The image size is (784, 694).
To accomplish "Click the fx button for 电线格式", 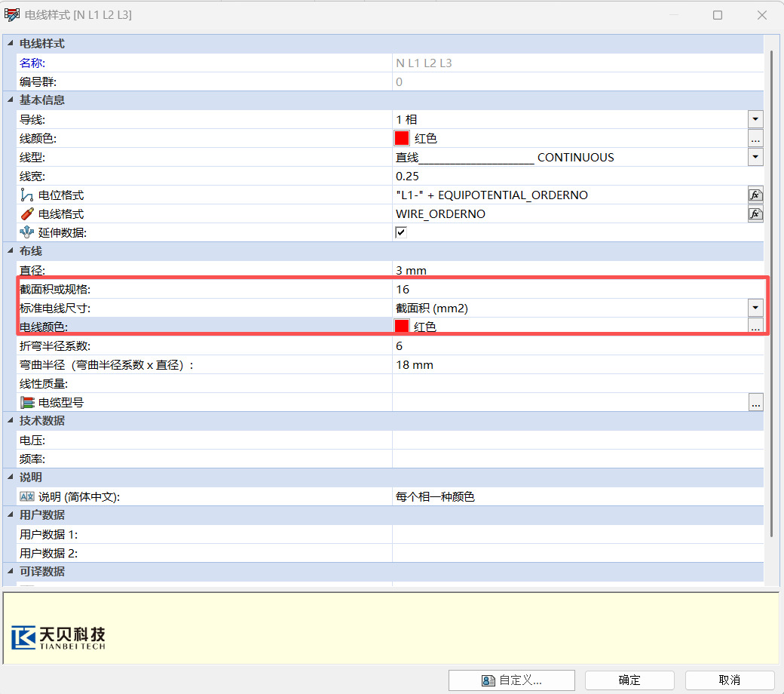I will point(755,213).
